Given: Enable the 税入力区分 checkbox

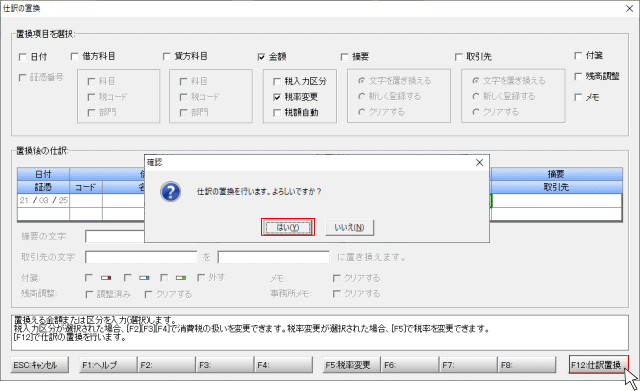Looking at the screenshot, I should click(277, 82).
